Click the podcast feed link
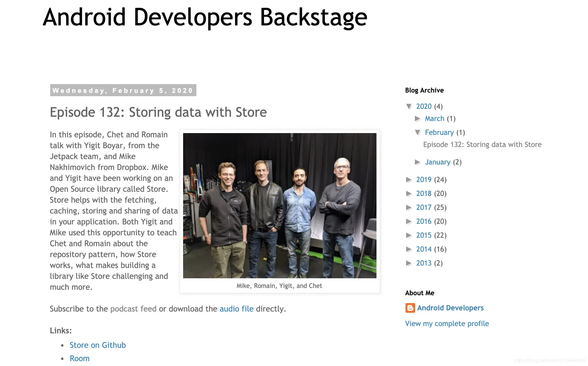This screenshot has width=588, height=366. pos(133,309)
